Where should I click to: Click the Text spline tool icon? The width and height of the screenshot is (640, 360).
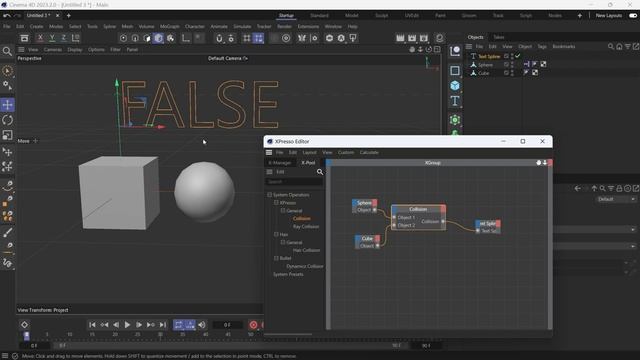coord(455,101)
